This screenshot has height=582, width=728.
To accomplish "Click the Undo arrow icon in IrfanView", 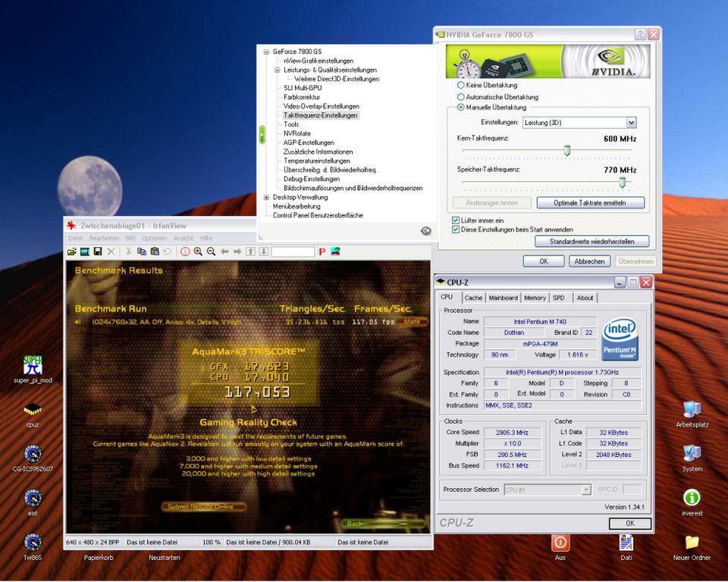I will [168, 252].
